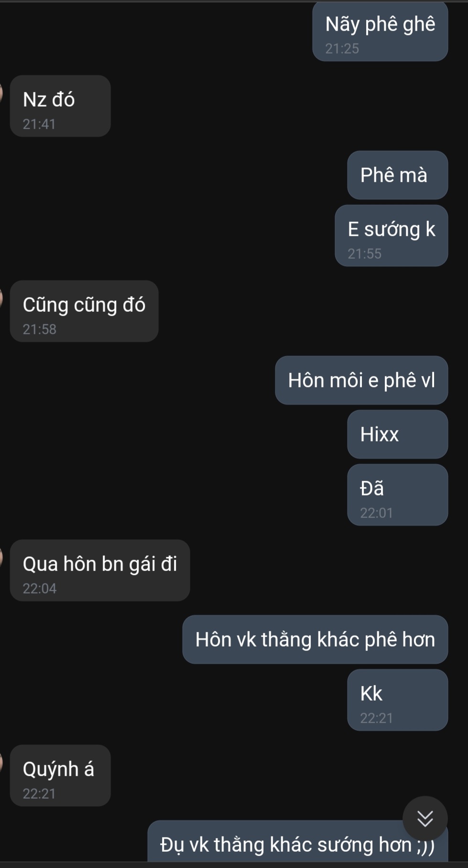468x868 pixels.
Task: Tap the sender avatar beside "Qua hôn bn gái đi"
Action: click(1, 556)
